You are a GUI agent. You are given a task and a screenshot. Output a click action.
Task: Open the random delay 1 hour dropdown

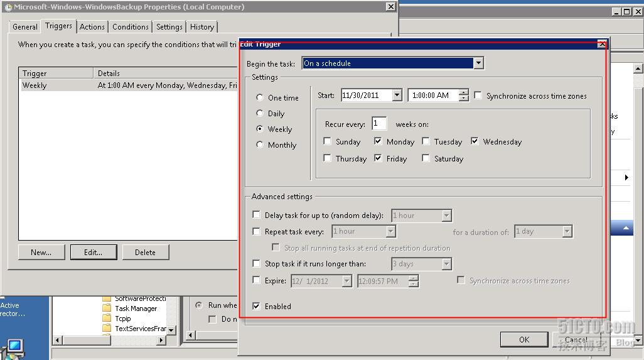(446, 215)
